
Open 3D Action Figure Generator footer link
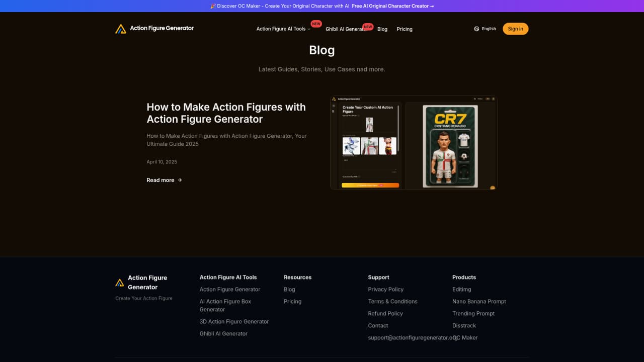(x=234, y=322)
